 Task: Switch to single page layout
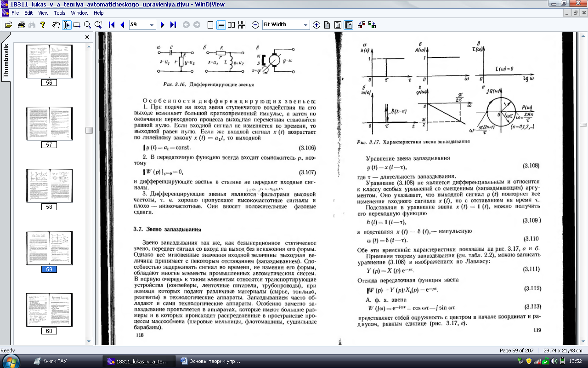tap(210, 25)
